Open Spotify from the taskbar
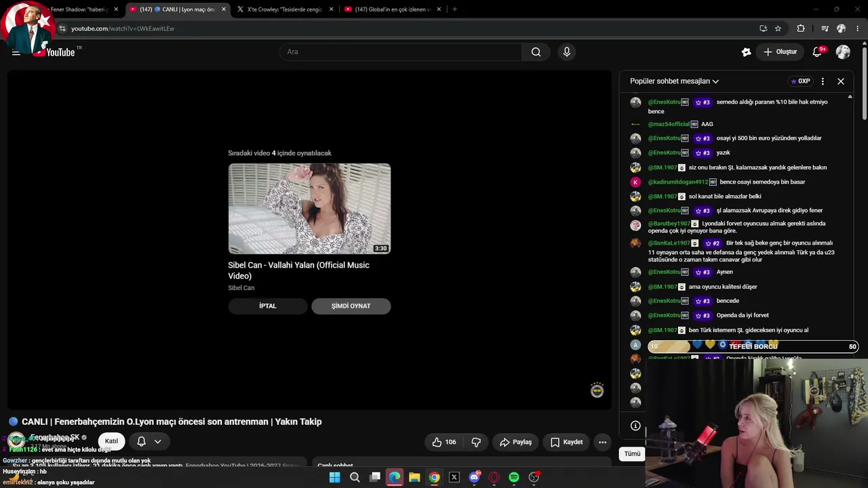The image size is (868, 488). [514, 477]
